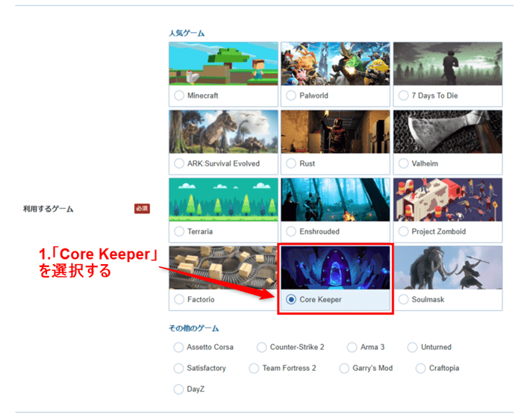
Task: Select the Minecraft radio button
Action: point(179,95)
